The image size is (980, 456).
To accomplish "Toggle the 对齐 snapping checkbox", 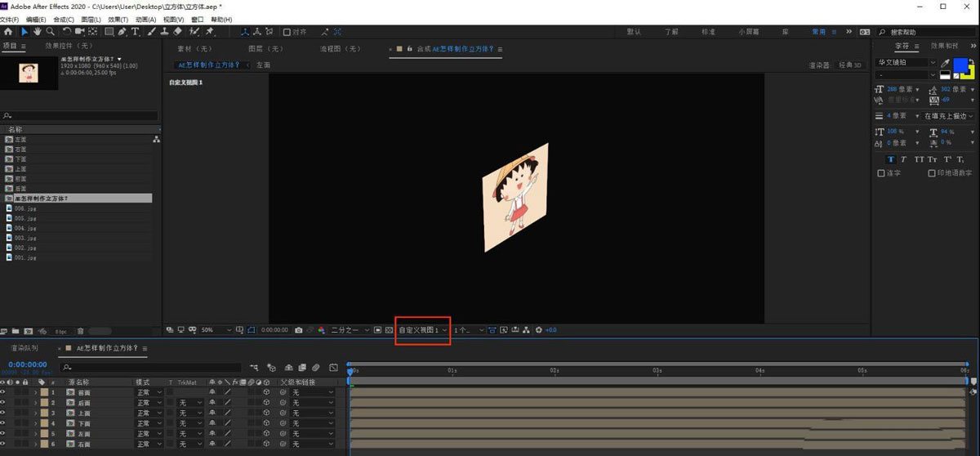I will [x=287, y=33].
